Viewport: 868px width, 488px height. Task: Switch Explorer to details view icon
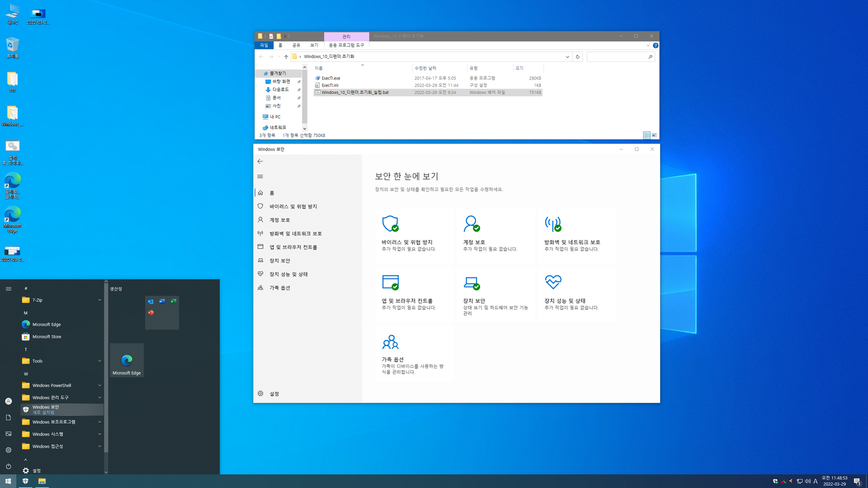pyautogui.click(x=647, y=135)
